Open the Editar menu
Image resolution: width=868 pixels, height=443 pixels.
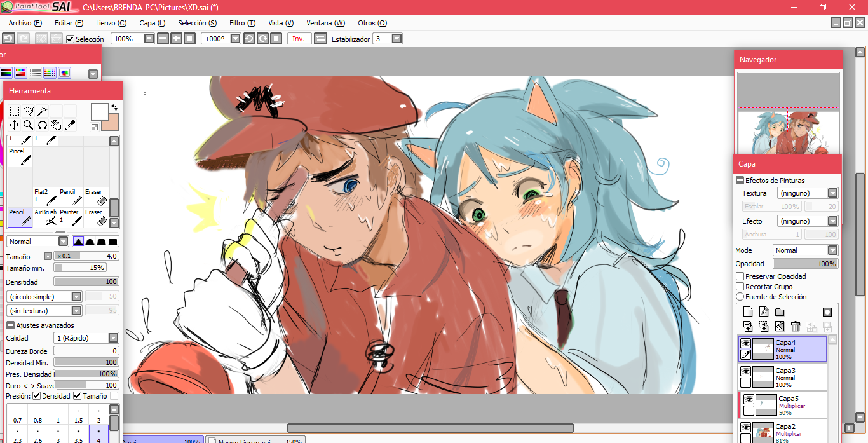point(69,23)
